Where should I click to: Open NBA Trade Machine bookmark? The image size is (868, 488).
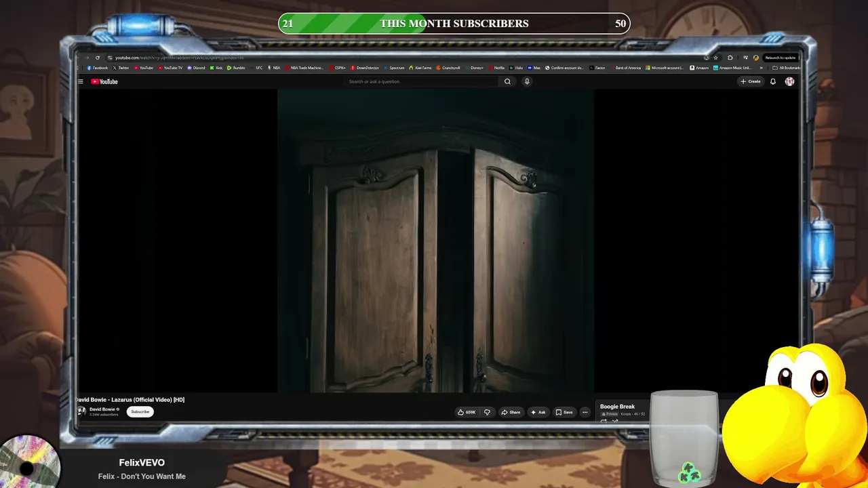pyautogui.click(x=304, y=68)
